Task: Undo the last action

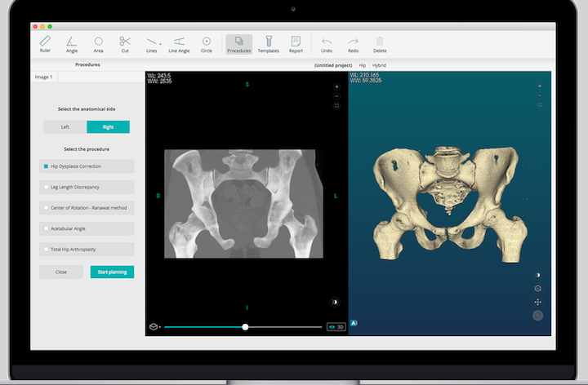Action: click(x=327, y=43)
